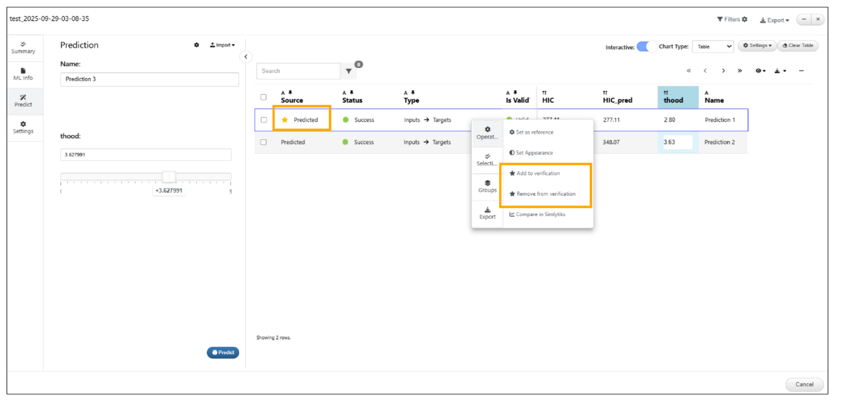Check the Prediction 1 row checkbox
This screenshot has height=411, width=868.
coord(264,120)
